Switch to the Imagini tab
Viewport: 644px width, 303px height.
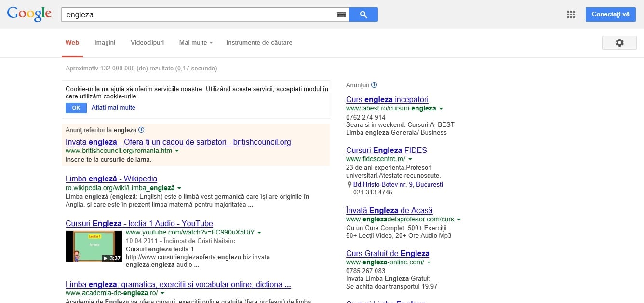pyautogui.click(x=105, y=42)
